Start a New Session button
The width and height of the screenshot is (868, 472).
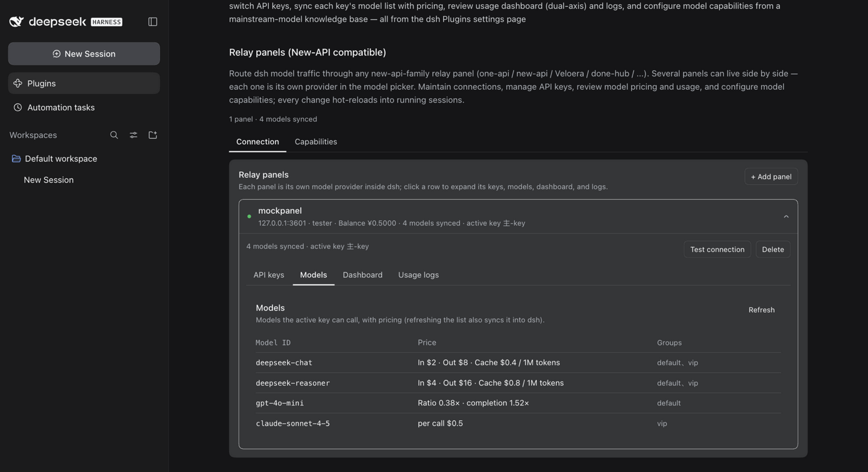[84, 54]
